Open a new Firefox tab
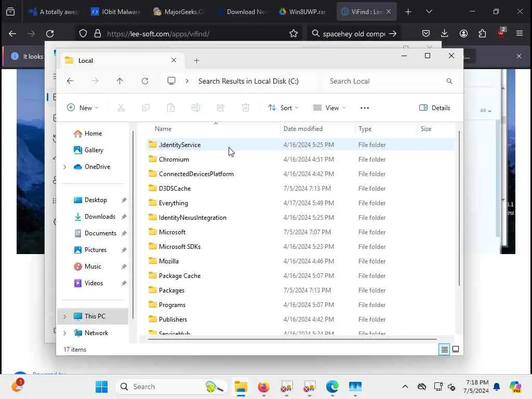Viewport: 532px width, 399px height. pyautogui.click(x=408, y=12)
